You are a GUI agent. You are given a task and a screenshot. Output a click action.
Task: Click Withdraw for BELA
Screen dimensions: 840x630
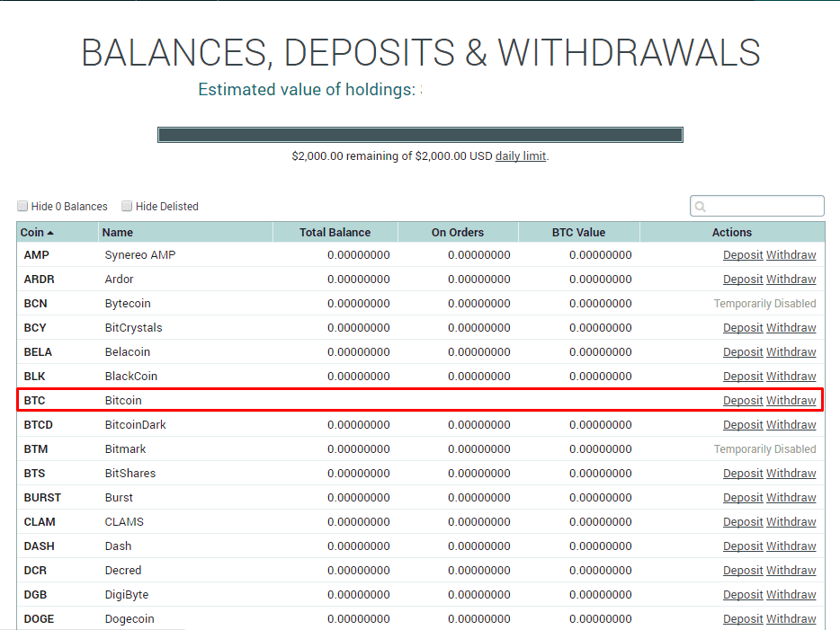point(791,351)
